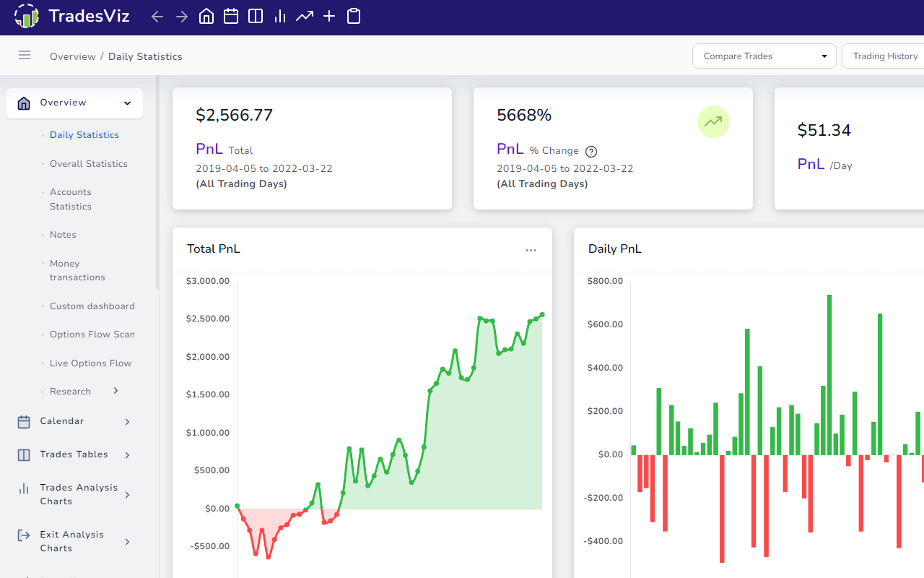Click the plus icon to add a trade
This screenshot has height=578, width=924.
click(x=329, y=16)
